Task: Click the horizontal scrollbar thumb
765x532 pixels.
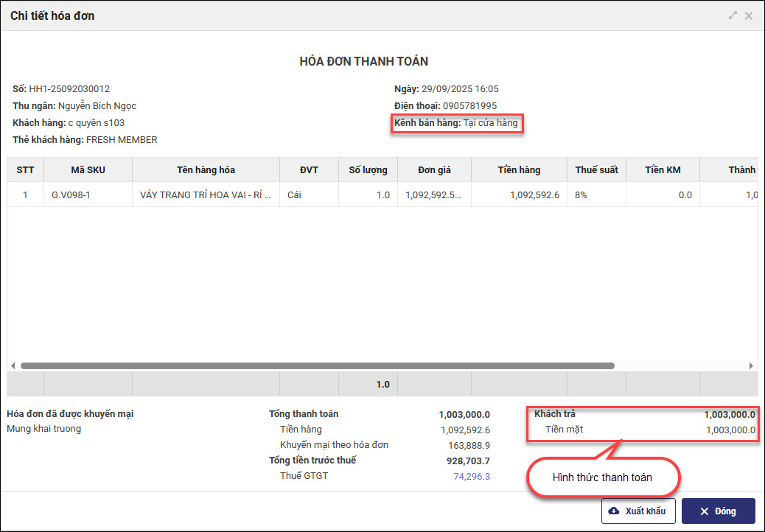Action: pyautogui.click(x=317, y=365)
